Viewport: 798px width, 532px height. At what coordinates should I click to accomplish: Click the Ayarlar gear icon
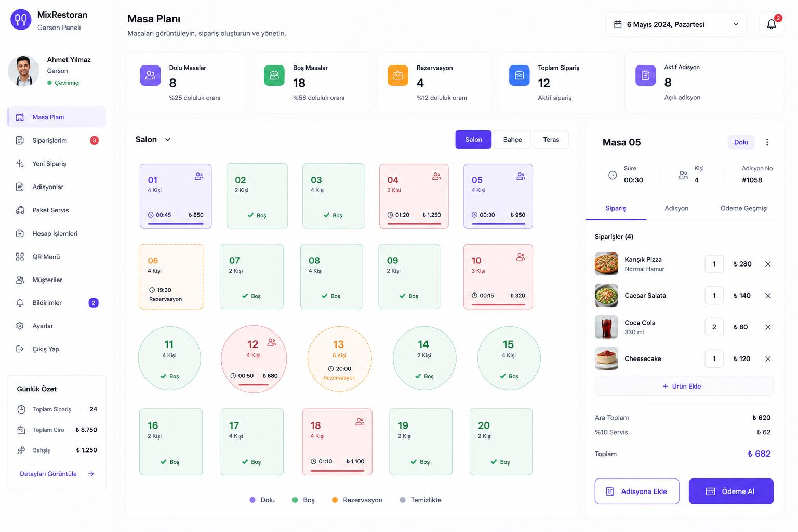(20, 326)
